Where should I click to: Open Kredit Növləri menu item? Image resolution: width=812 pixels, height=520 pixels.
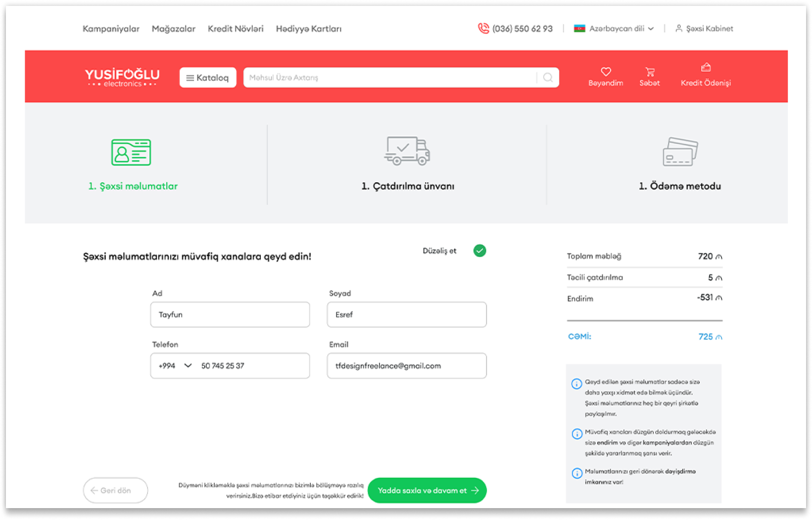[x=236, y=29]
